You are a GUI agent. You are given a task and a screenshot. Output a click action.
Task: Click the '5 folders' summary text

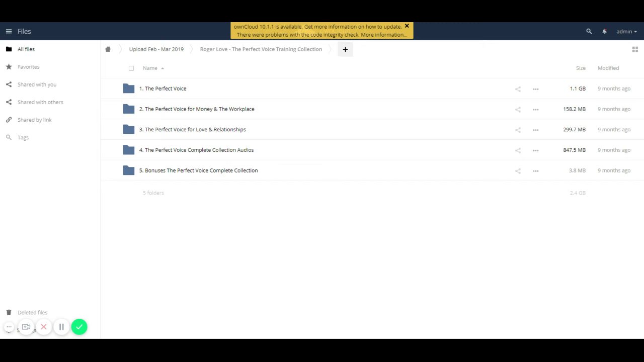(x=153, y=193)
